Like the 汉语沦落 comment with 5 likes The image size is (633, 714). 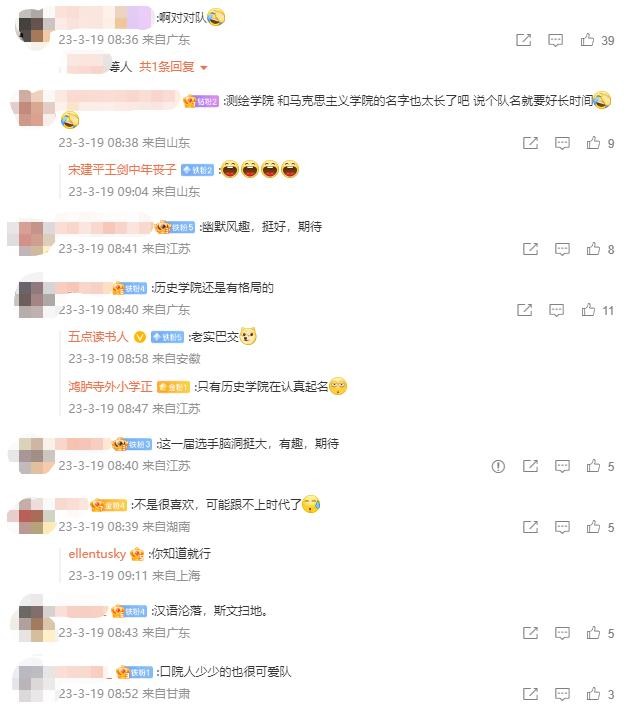593,633
